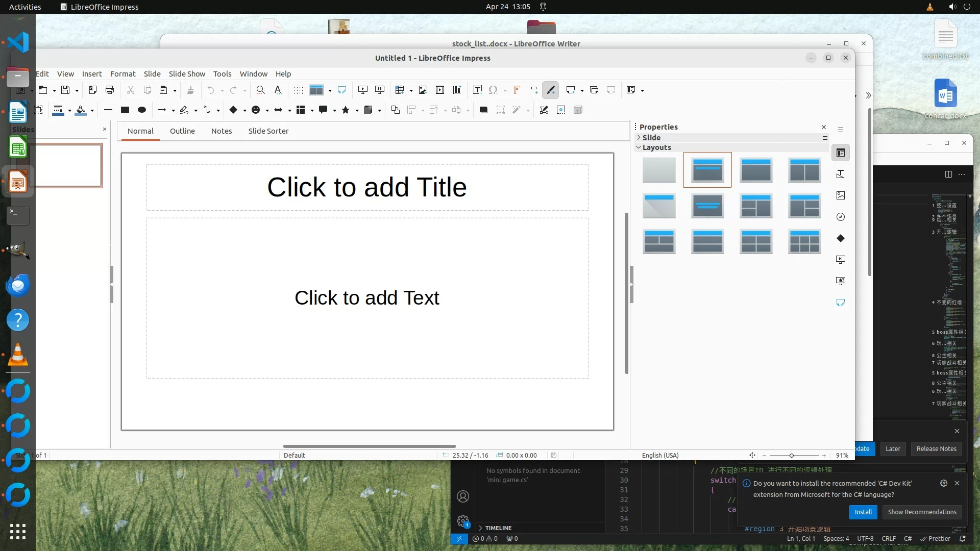Viewport: 980px width, 551px height.
Task: Select the Ellipse shape tool
Action: point(142,110)
